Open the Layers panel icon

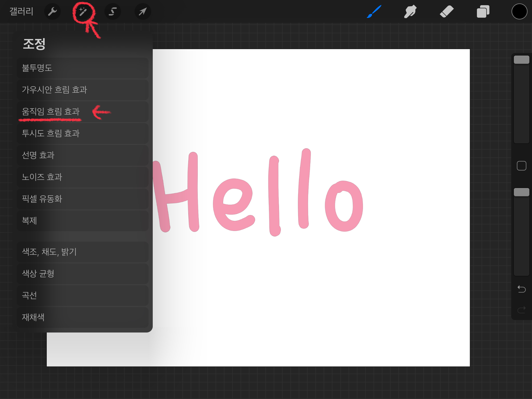click(483, 12)
